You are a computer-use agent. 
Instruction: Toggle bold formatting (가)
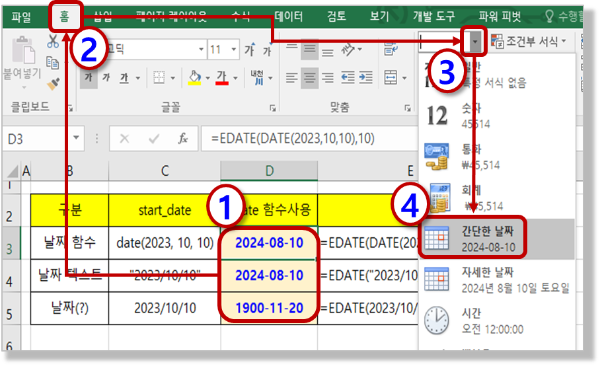coord(89,78)
